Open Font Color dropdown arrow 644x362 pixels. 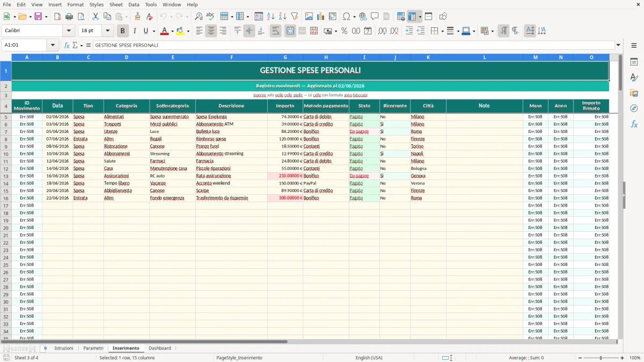pyautogui.click(x=172, y=31)
